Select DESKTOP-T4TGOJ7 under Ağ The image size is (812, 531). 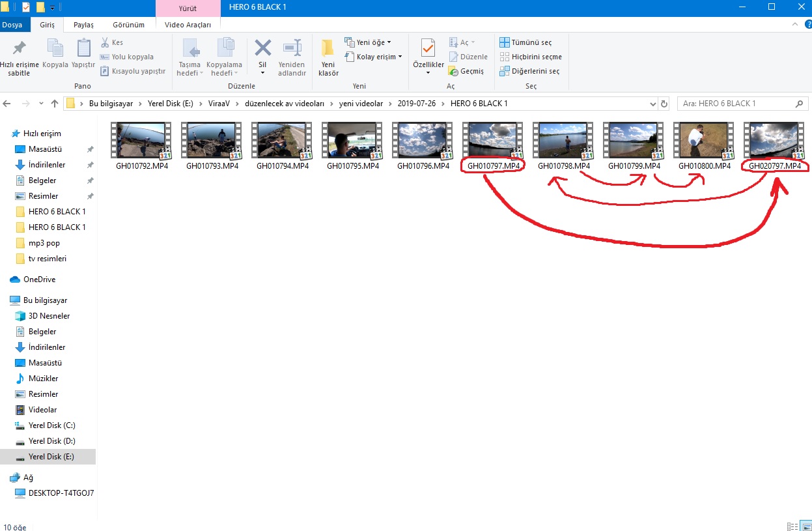pos(61,493)
